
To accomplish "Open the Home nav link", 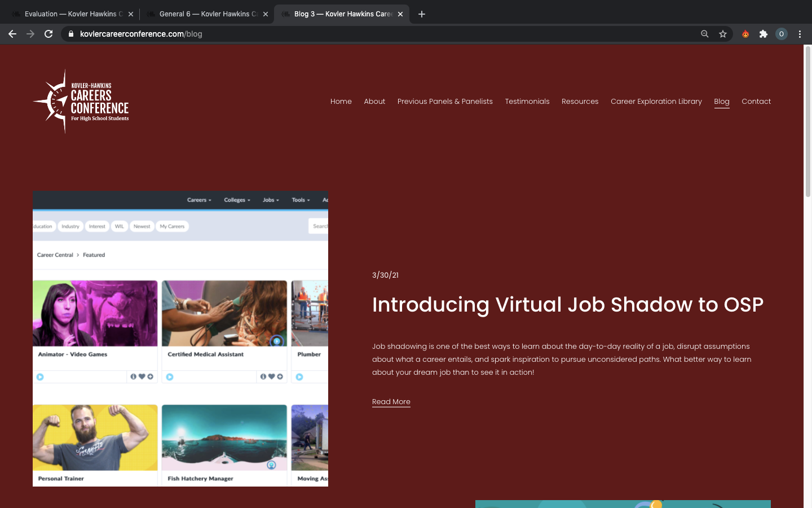I will pyautogui.click(x=341, y=102).
